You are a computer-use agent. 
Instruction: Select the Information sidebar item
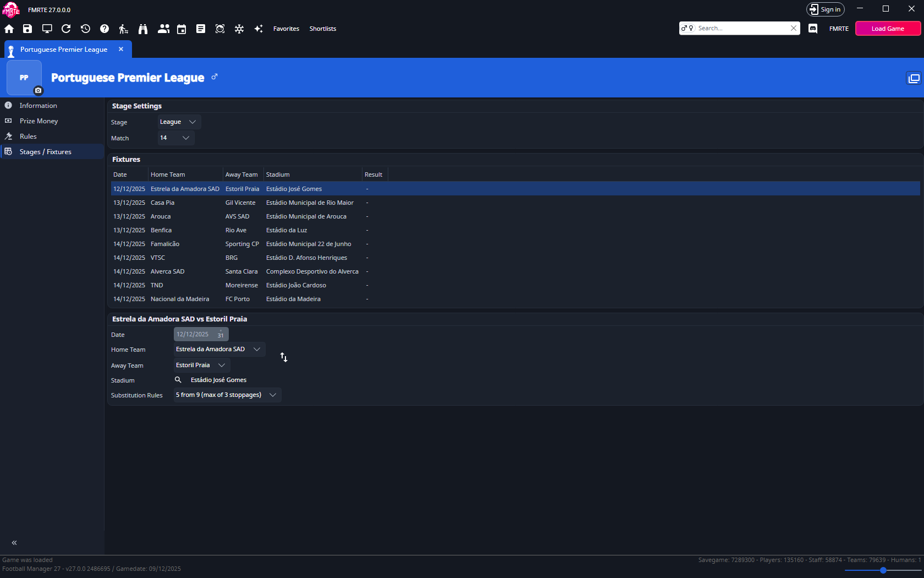(x=52, y=106)
